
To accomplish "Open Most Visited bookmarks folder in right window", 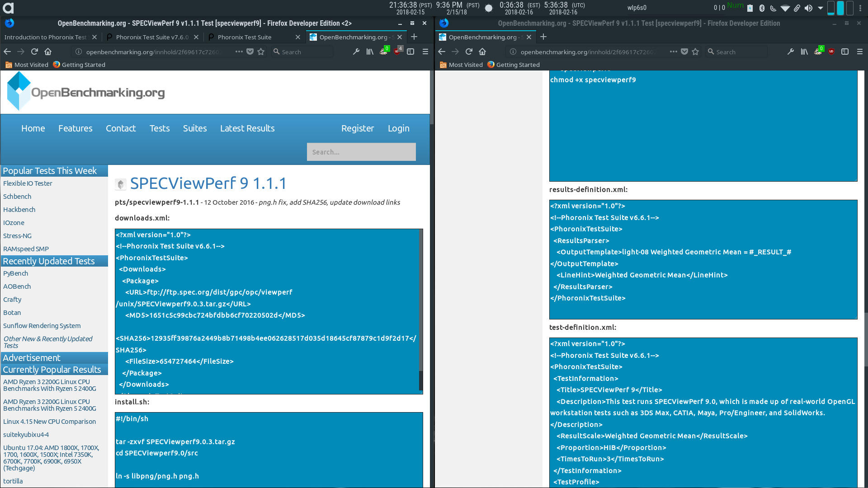I will pos(461,65).
